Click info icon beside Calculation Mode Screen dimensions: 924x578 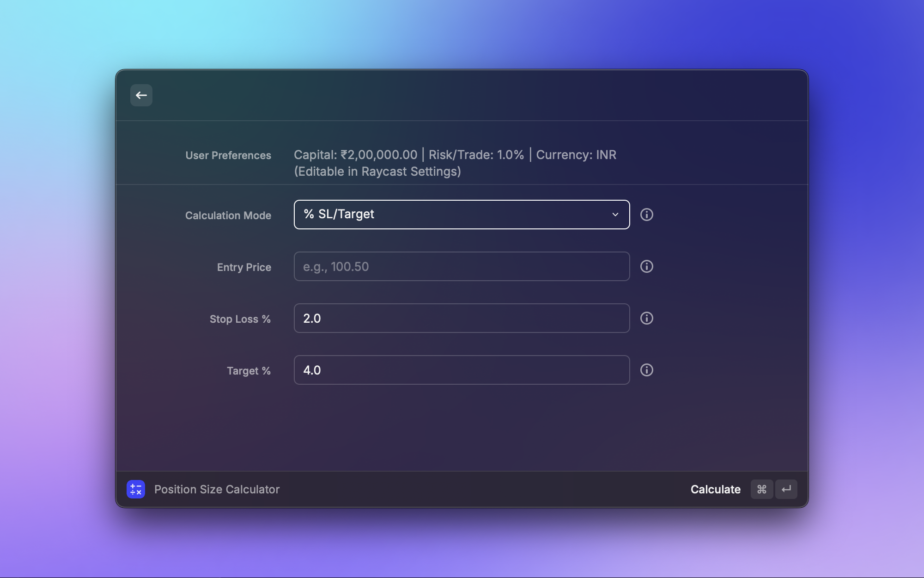click(646, 215)
